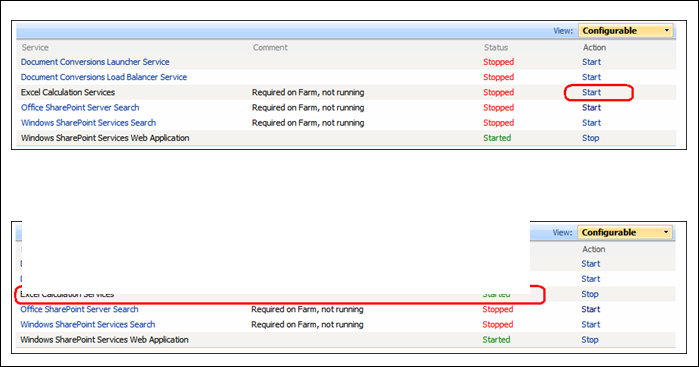Image resolution: width=699 pixels, height=367 pixels.
Task: Stop Windows SharePoint Services Web Application, upper table
Action: point(590,138)
